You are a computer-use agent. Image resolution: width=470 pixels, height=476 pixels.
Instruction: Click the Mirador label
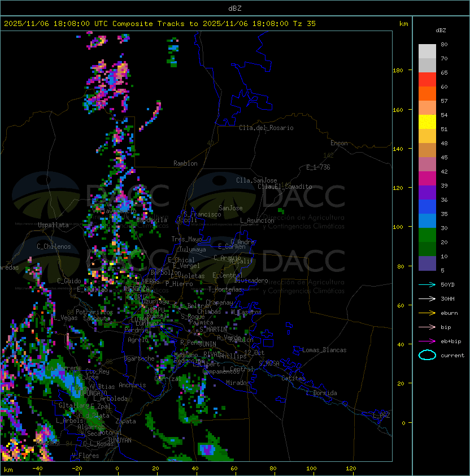pos(238,383)
